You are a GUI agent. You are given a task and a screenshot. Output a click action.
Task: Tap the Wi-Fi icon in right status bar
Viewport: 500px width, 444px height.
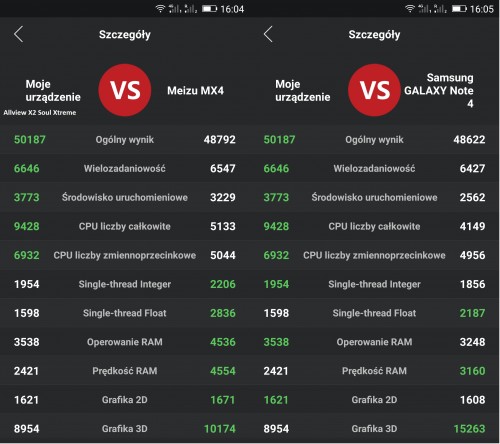pos(410,9)
